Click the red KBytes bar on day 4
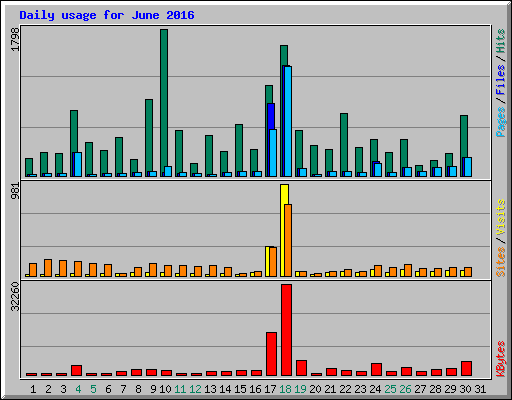This screenshot has height=400, width=512. click(76, 370)
